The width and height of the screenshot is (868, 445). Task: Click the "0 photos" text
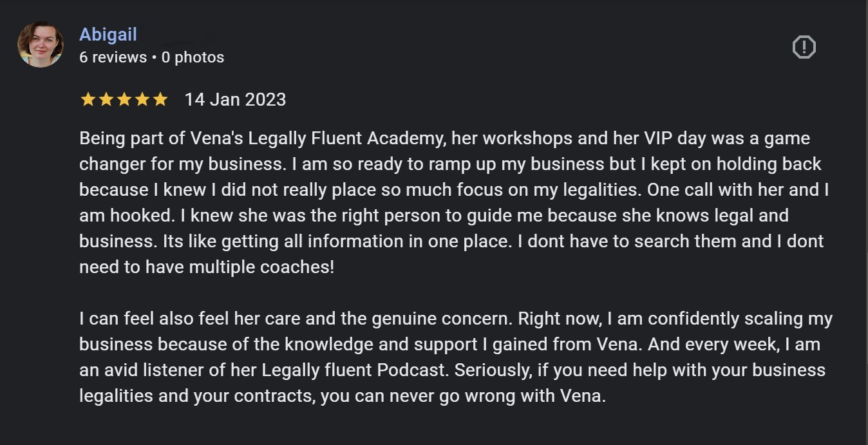click(x=193, y=57)
